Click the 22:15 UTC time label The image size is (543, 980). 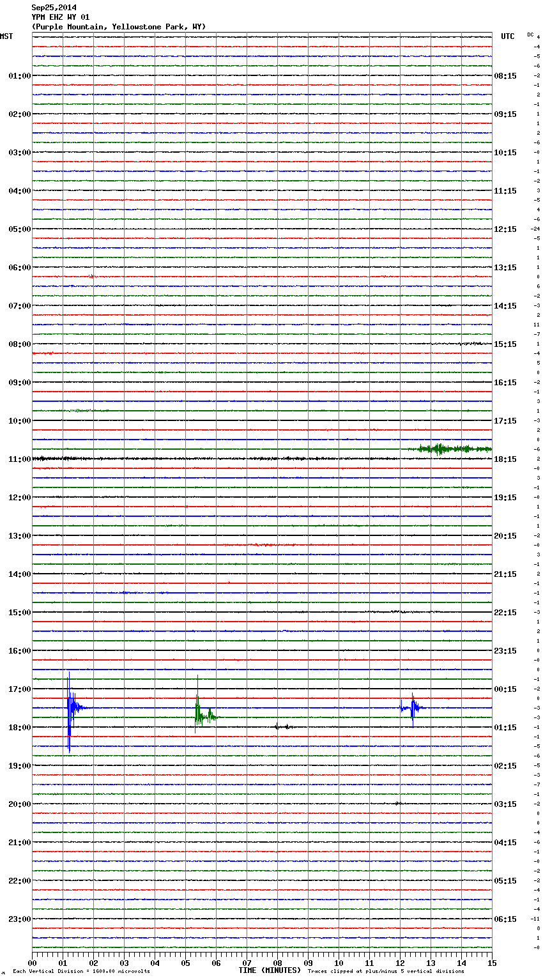click(505, 613)
